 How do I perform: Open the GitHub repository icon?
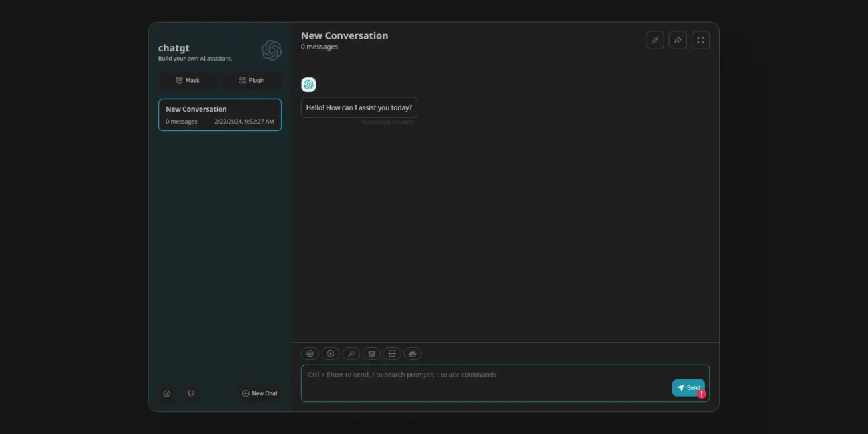point(191,393)
